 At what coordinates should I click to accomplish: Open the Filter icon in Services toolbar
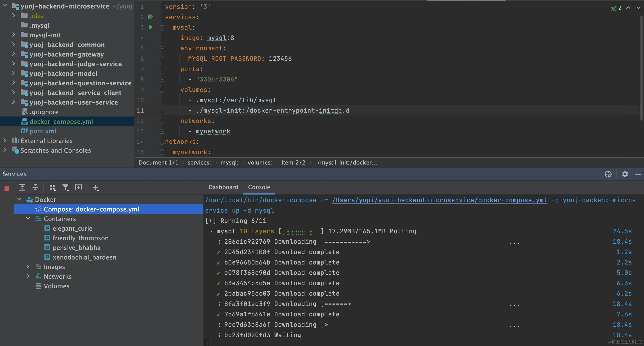[x=66, y=187]
